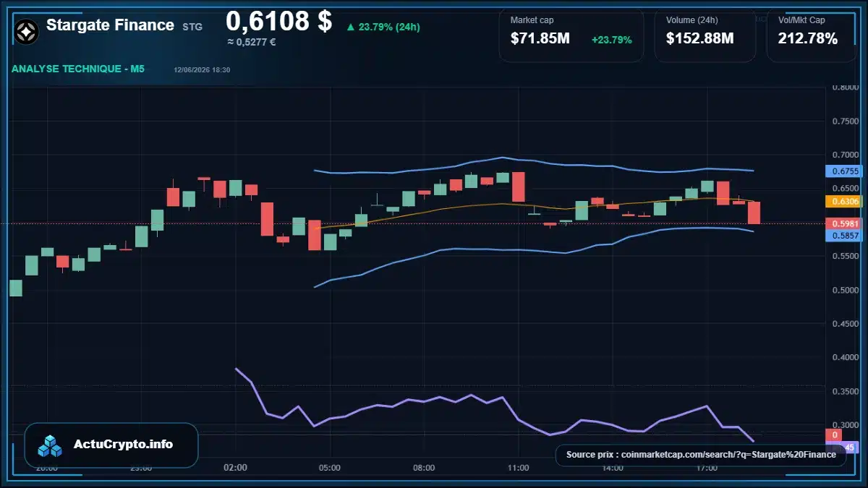
Task: Click the 08:00 time axis label
Action: tap(424, 468)
